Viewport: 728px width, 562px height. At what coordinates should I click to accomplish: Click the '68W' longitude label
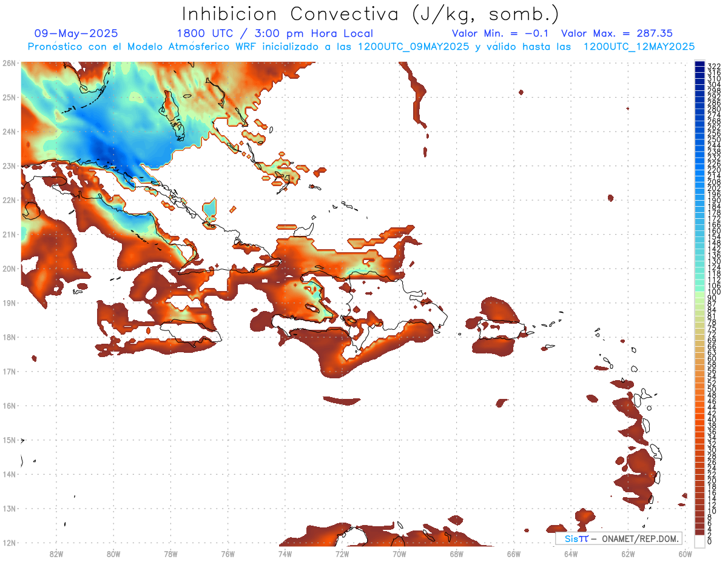457,554
